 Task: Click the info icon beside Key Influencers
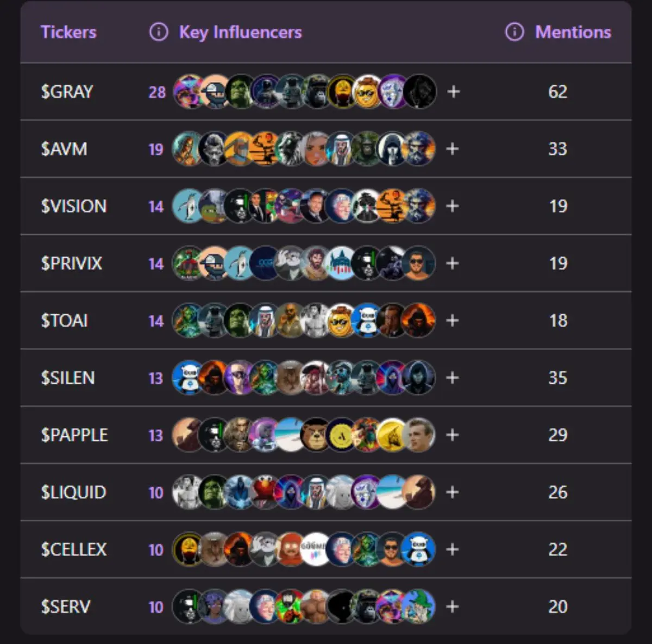click(x=159, y=32)
